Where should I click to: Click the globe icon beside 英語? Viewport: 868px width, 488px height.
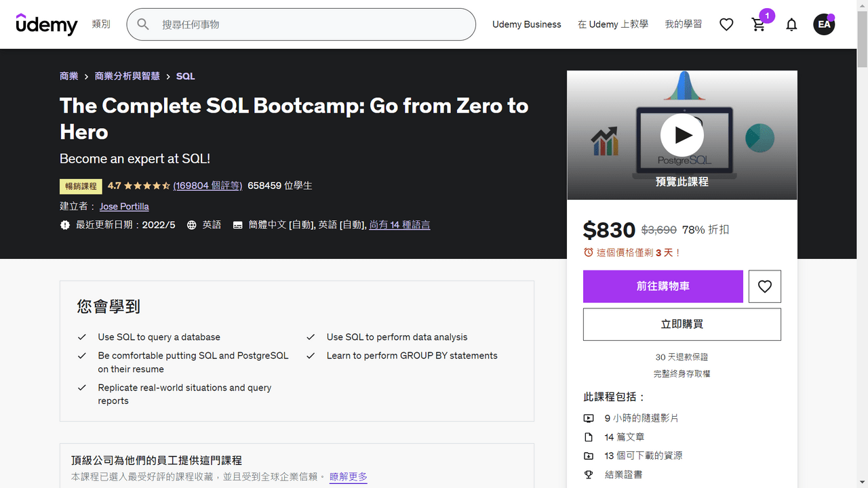(x=191, y=224)
